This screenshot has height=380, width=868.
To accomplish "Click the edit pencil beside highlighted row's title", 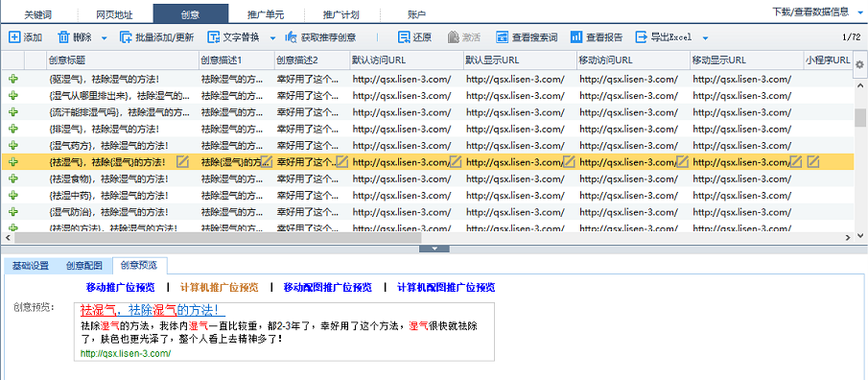I will [182, 162].
